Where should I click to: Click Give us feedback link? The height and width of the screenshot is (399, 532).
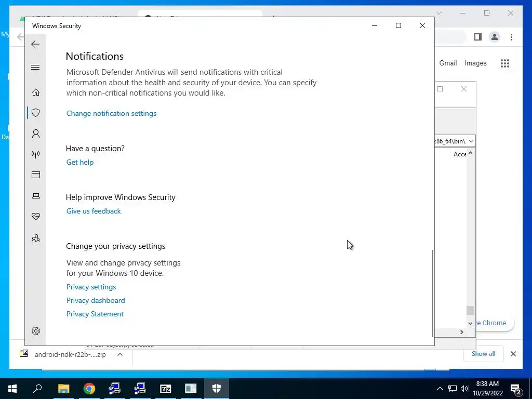pos(94,211)
